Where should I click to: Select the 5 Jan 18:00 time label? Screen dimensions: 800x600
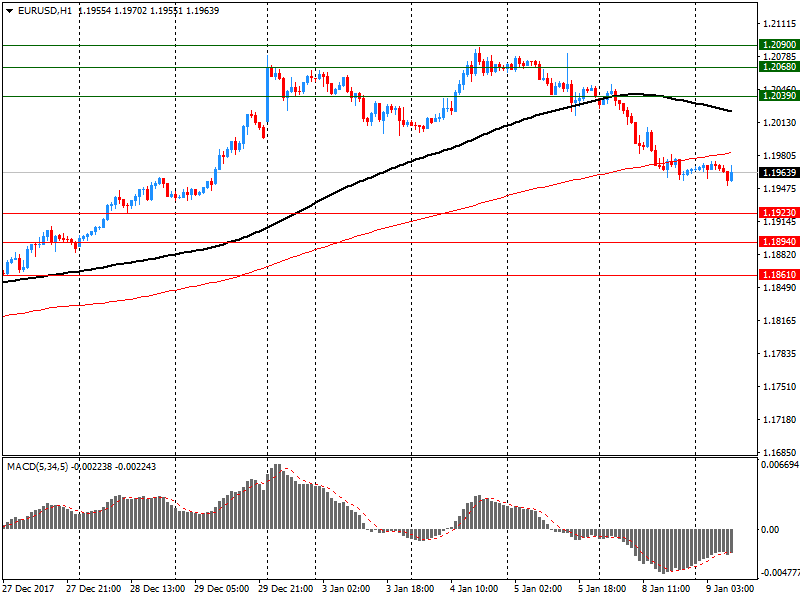602,589
